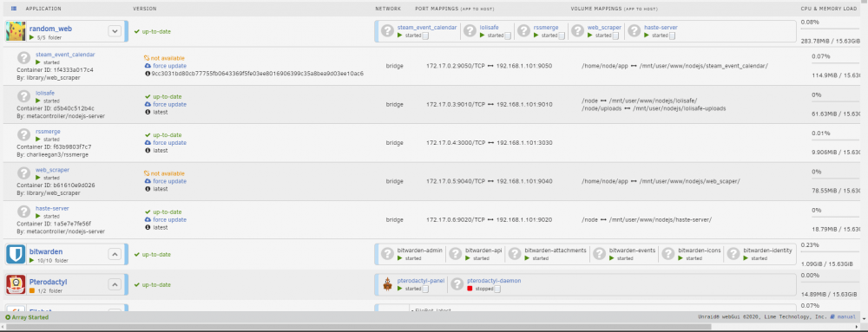This screenshot has width=868, height=332.
Task: Tick checkbox next to web_scraper started in preview
Action: click(616, 36)
